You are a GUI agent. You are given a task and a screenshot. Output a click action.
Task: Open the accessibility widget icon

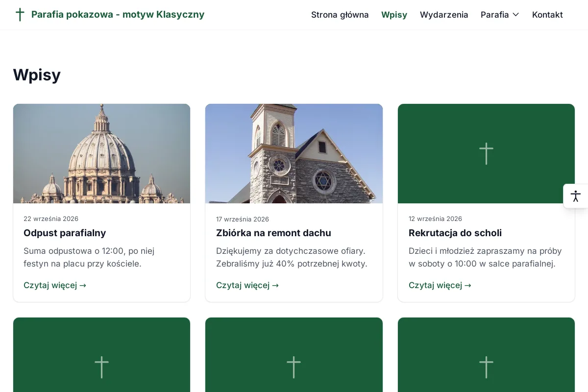pyautogui.click(x=576, y=196)
